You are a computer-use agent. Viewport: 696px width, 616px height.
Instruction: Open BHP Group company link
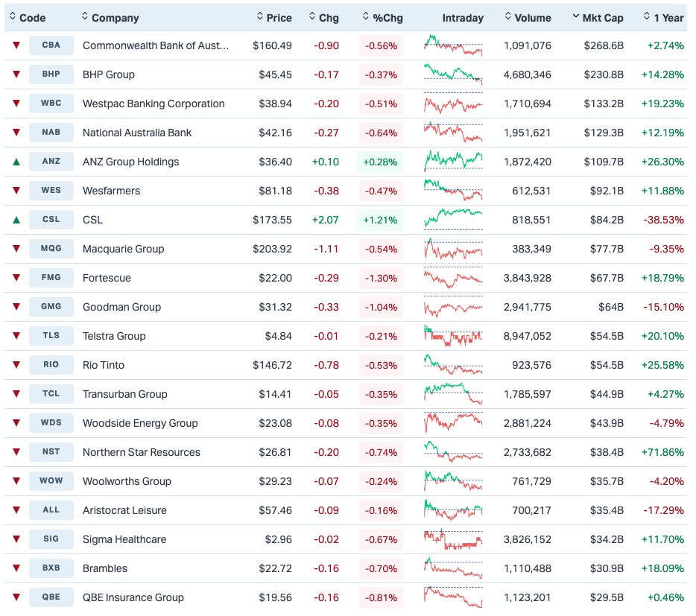point(109,74)
